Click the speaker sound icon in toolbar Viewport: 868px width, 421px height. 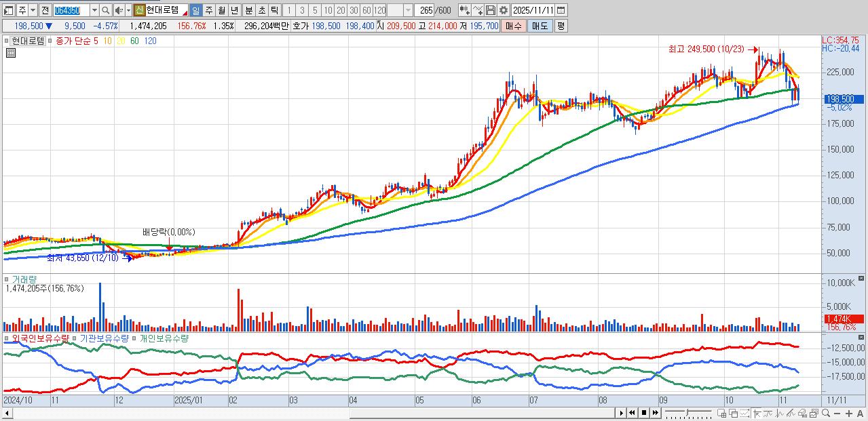pyautogui.click(x=119, y=10)
